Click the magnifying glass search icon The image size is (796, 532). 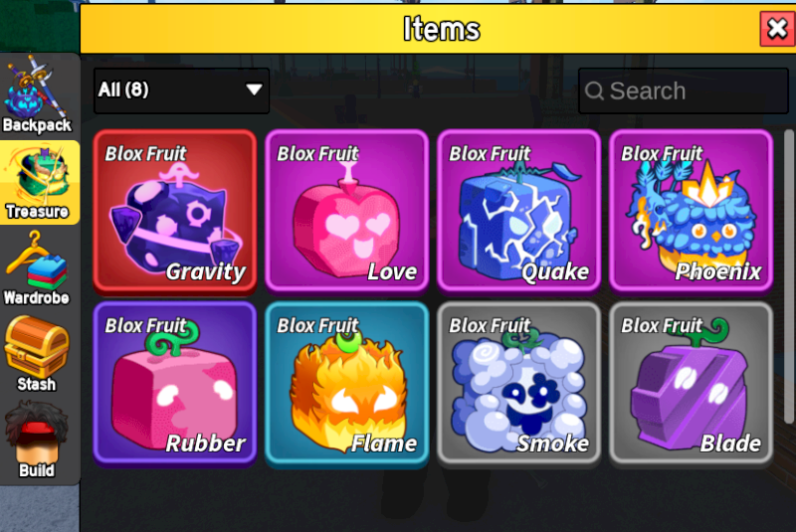(594, 91)
